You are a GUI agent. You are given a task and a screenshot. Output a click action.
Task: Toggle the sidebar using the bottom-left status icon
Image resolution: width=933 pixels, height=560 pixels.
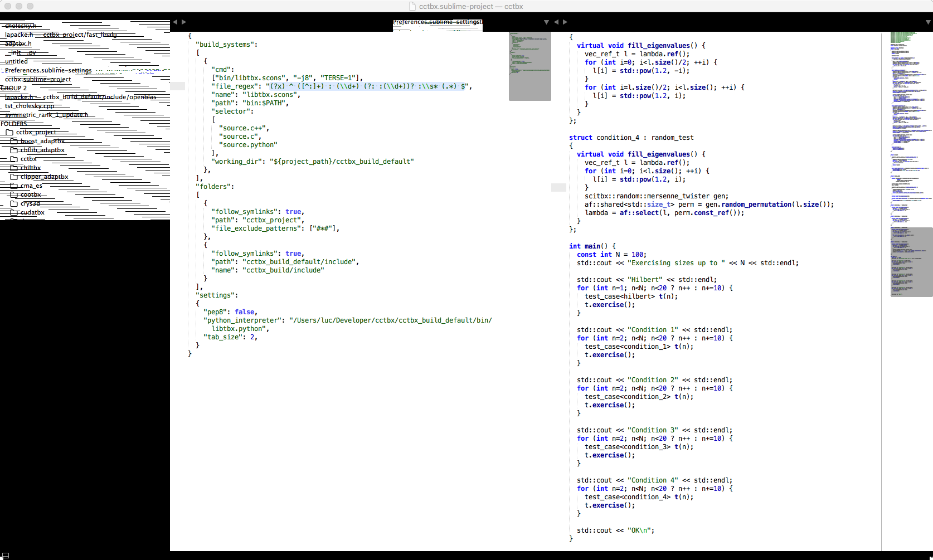pos(6,555)
